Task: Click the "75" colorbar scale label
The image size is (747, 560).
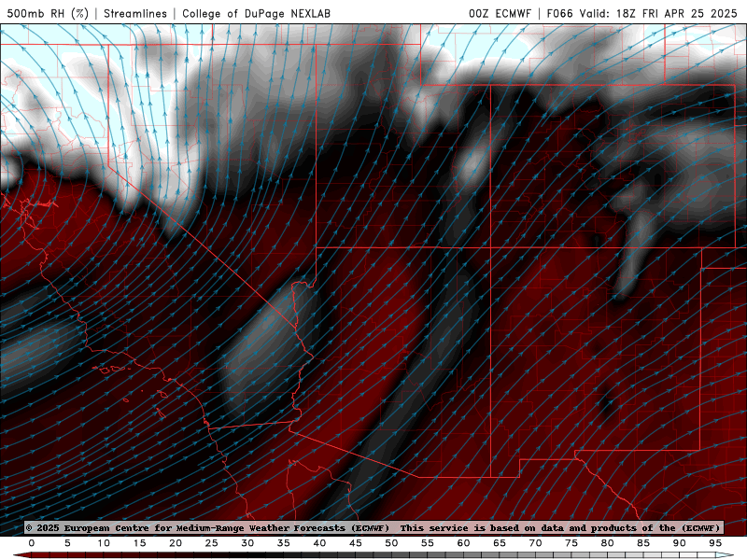Action: click(x=571, y=543)
